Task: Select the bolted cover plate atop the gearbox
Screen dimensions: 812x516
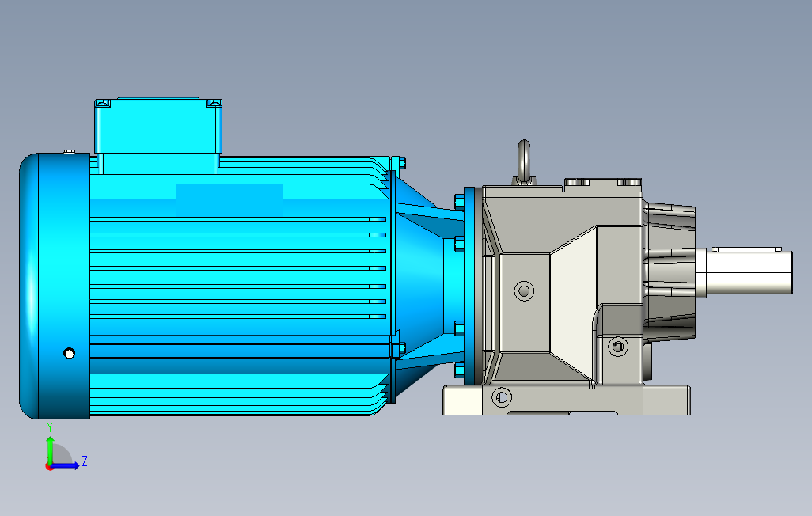Action: 603,185
